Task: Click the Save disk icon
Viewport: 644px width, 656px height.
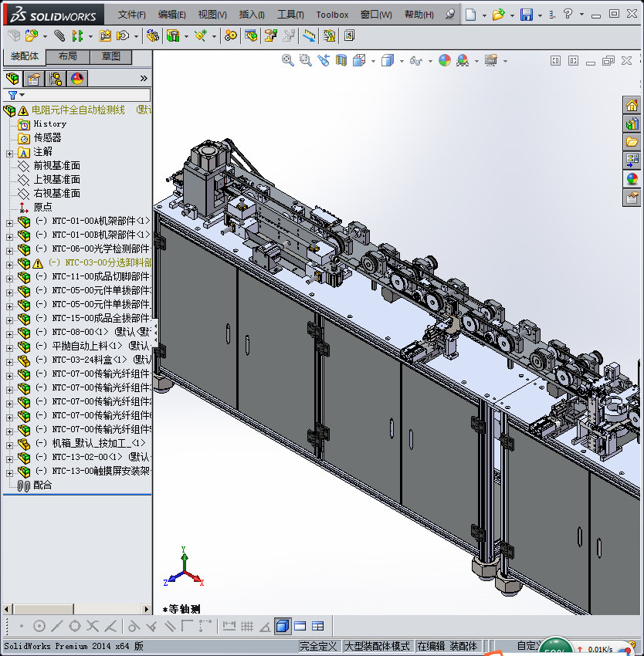Action: tap(526, 15)
